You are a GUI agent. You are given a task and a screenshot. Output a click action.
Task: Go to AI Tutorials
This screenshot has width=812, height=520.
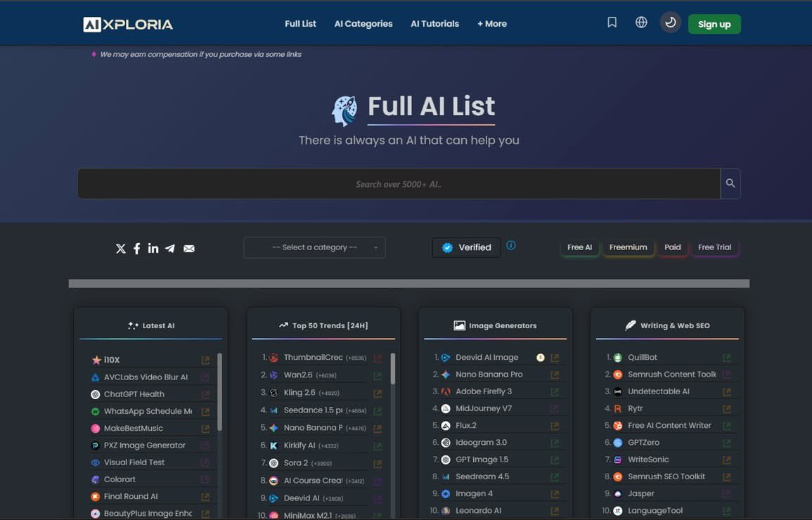tap(435, 24)
